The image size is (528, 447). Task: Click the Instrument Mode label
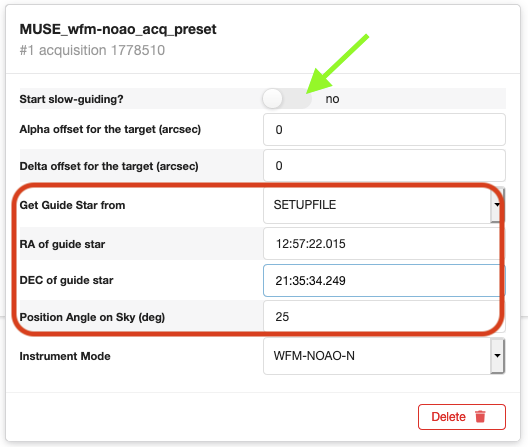(x=65, y=356)
